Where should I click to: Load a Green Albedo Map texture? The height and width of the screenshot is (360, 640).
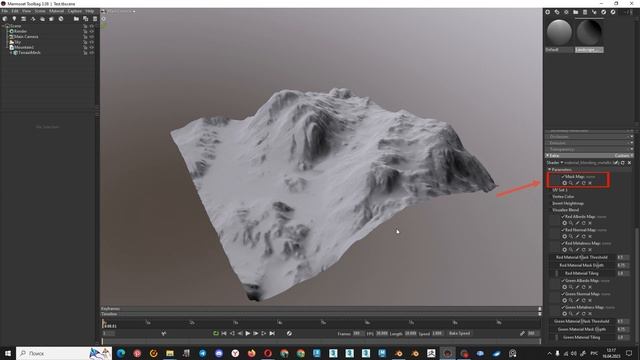point(565,287)
